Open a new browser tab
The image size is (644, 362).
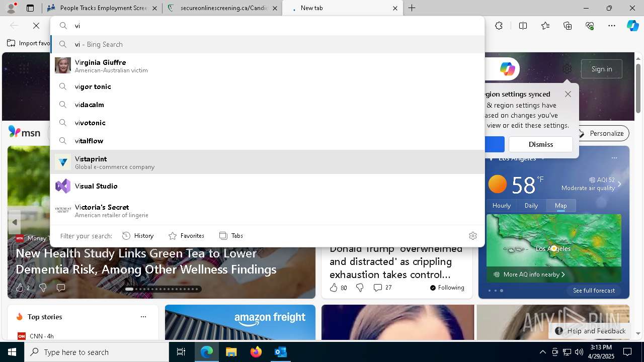[x=412, y=8]
